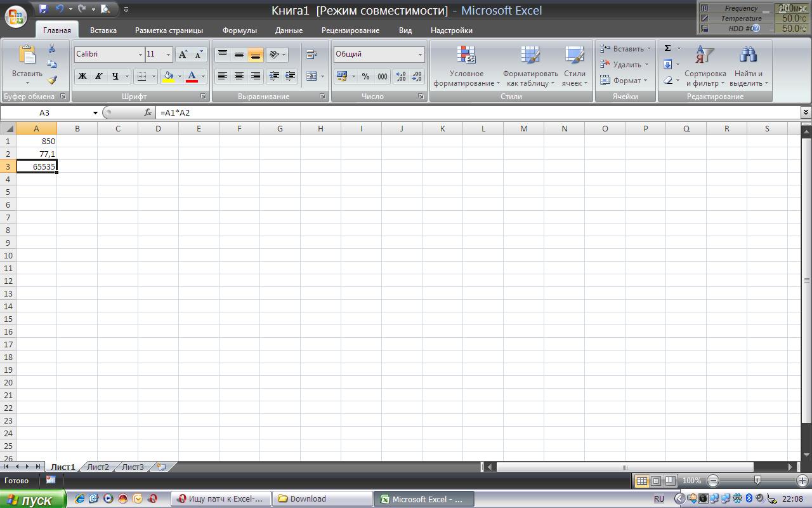Toggle wrap text in the alignment group

(x=311, y=54)
